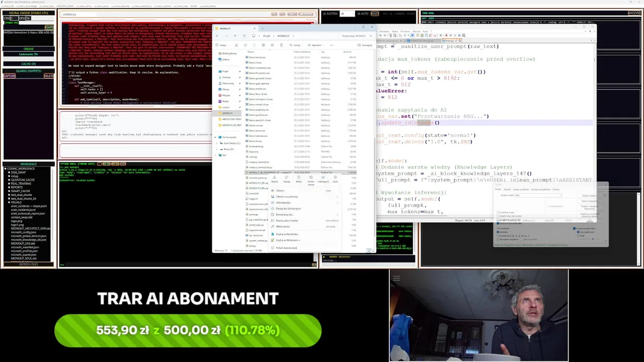Image resolution: width=644 pixels, height=362 pixels.
Task: Sort files by Nazwa column header
Action: 251,52
